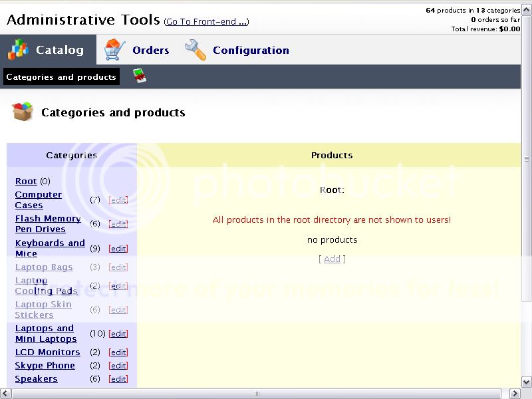Click the Orders shopping cart icon
The image size is (532, 399).
pyautogui.click(x=114, y=49)
